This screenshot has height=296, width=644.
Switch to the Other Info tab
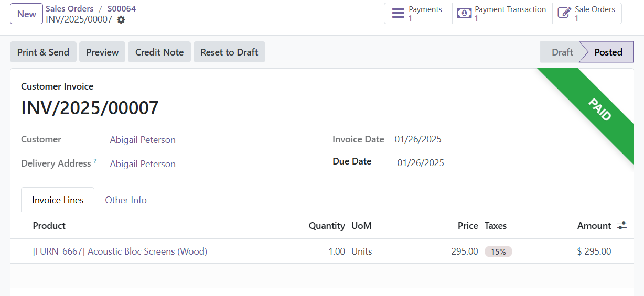[126, 200]
